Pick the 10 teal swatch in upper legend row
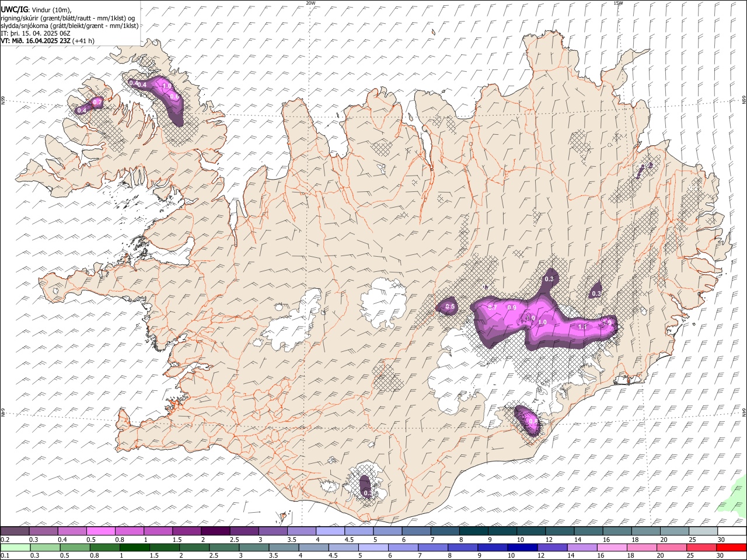This screenshot has width=747, height=560. point(530,531)
